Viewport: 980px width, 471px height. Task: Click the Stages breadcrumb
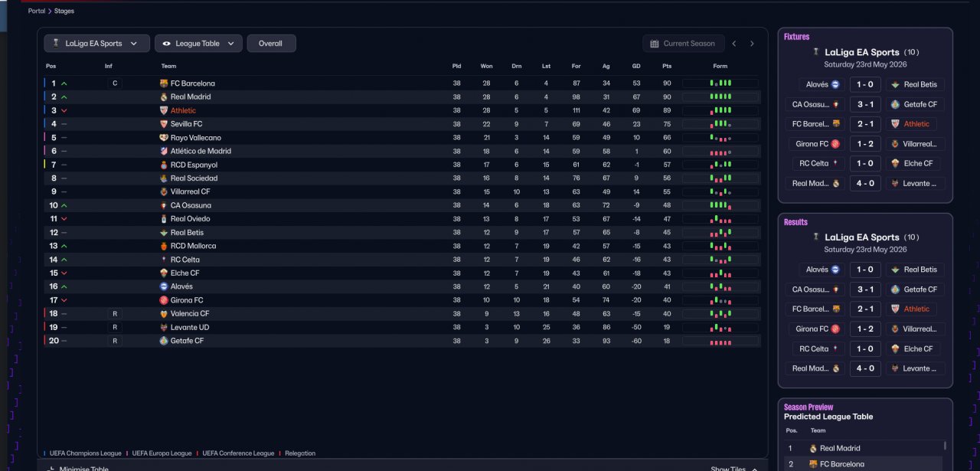click(x=64, y=11)
